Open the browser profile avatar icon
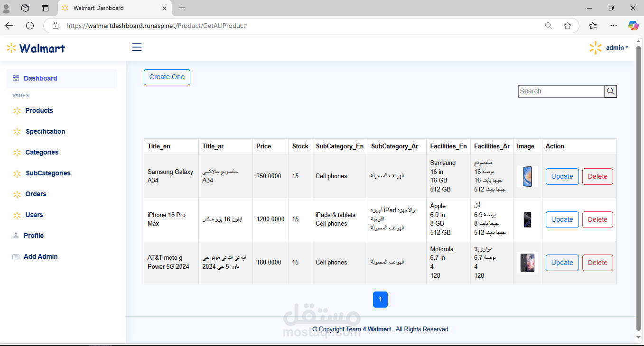Image resolution: width=644 pixels, height=346 pixels. [7, 8]
